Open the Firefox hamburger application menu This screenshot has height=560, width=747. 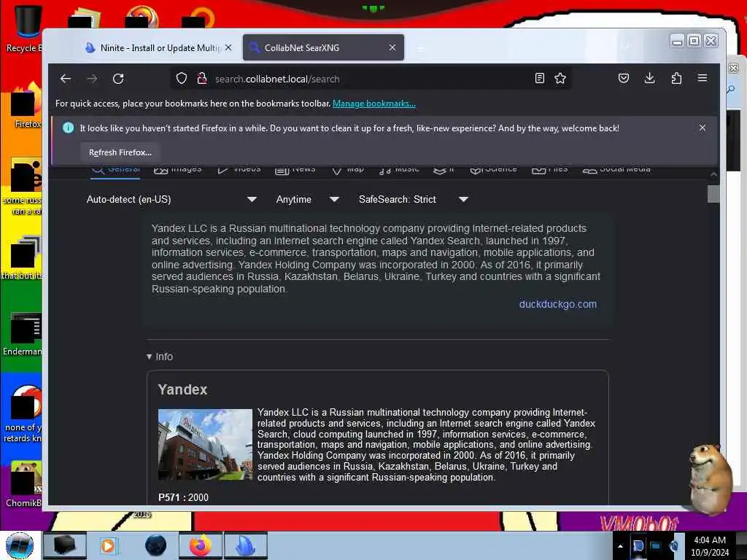click(x=703, y=78)
